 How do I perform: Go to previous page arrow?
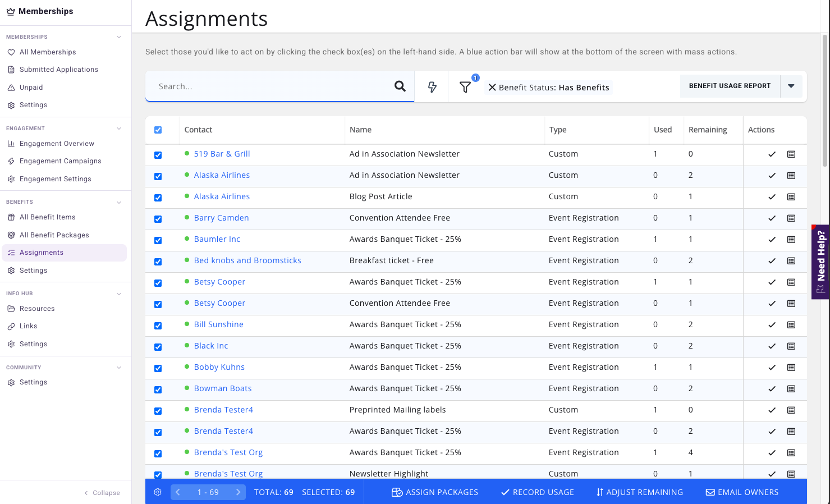point(177,492)
